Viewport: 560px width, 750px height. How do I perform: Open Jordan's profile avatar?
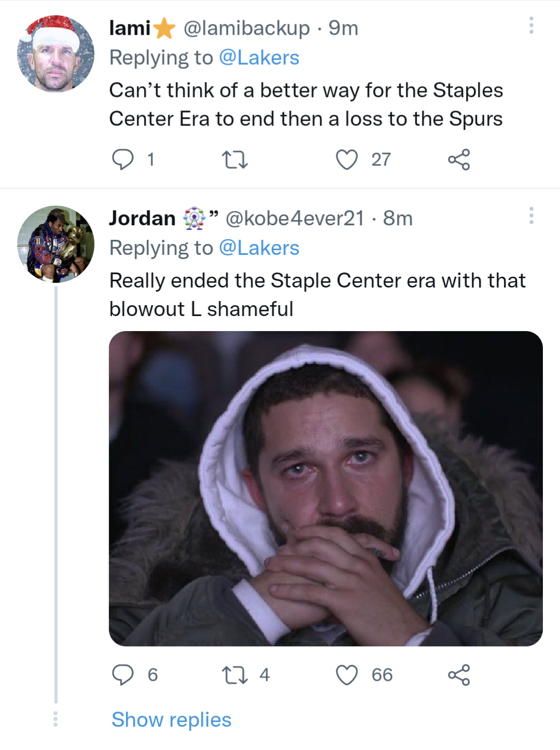coord(56,244)
